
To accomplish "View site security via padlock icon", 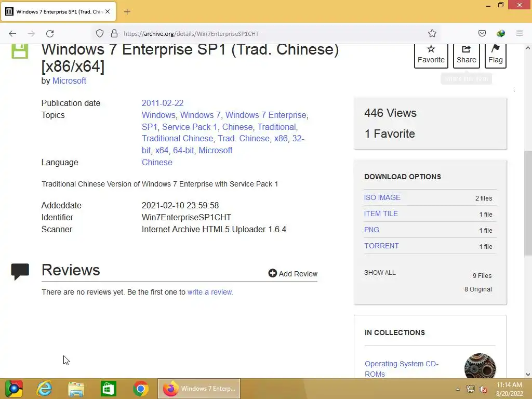I will tap(114, 34).
